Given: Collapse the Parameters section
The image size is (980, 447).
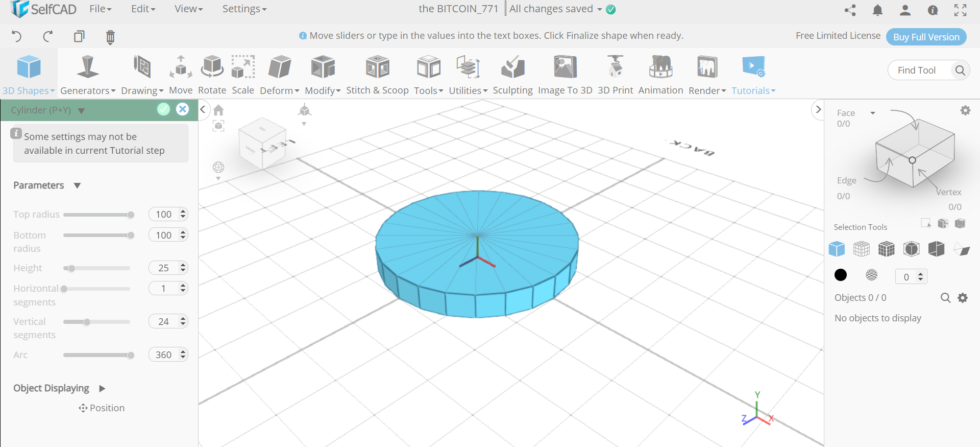Looking at the screenshot, I should click(77, 185).
